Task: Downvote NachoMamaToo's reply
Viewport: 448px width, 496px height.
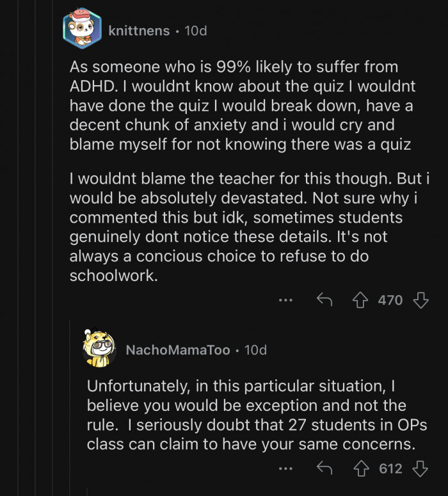Action: (x=420, y=469)
